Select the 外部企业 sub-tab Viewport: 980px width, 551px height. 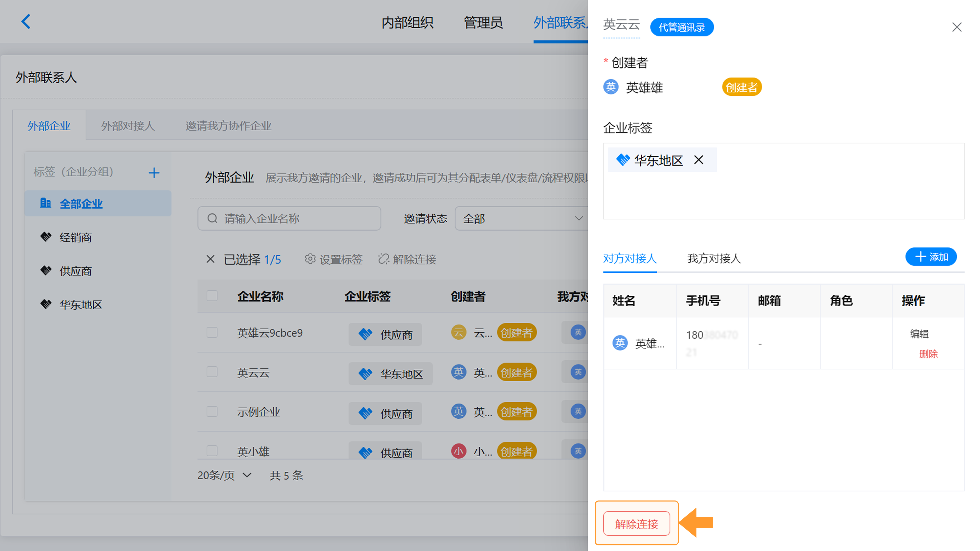click(x=49, y=126)
